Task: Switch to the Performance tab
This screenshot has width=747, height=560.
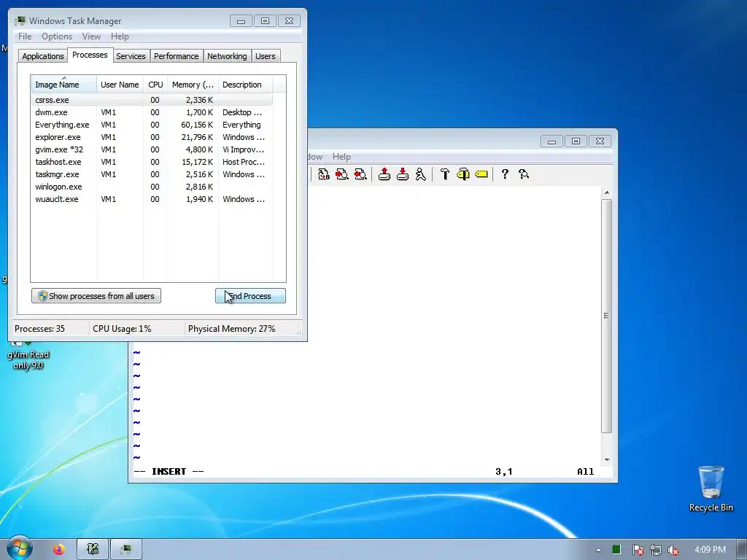Action: 177,56
